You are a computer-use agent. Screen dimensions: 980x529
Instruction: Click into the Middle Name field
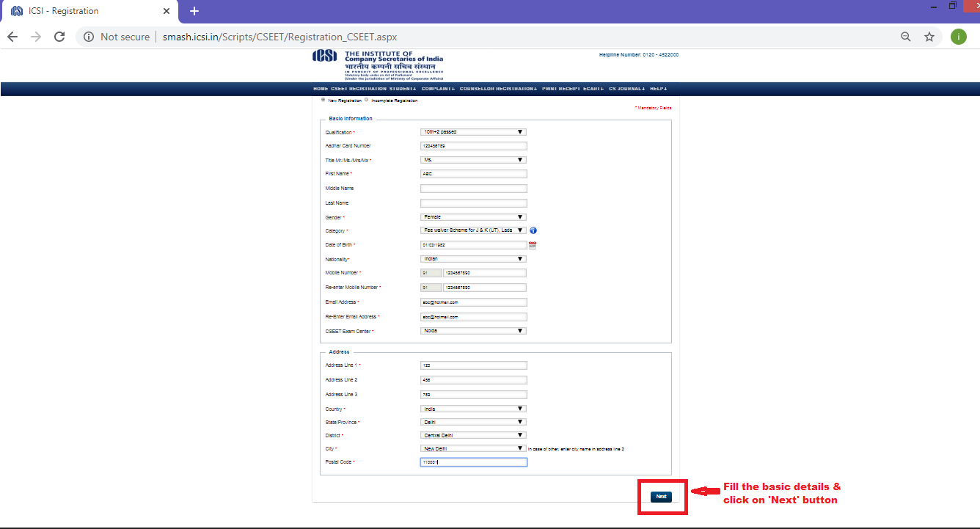coord(473,189)
